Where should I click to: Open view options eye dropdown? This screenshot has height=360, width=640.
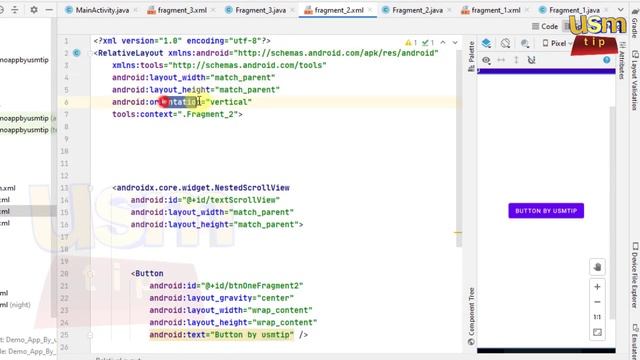coord(486,60)
